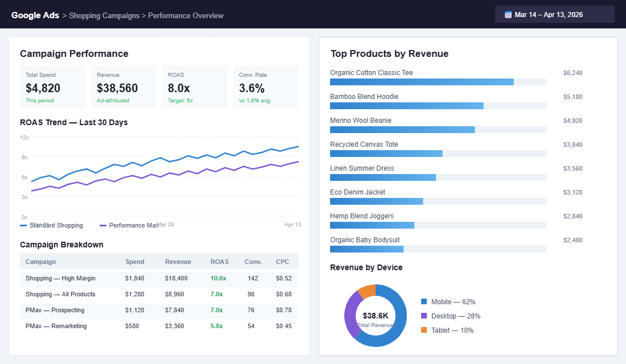Sort by the ROAS column header

click(x=219, y=262)
